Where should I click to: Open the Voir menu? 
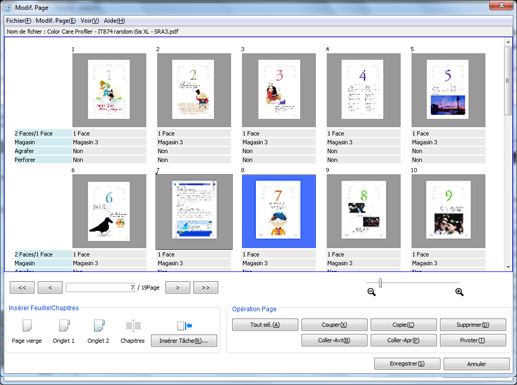90,21
